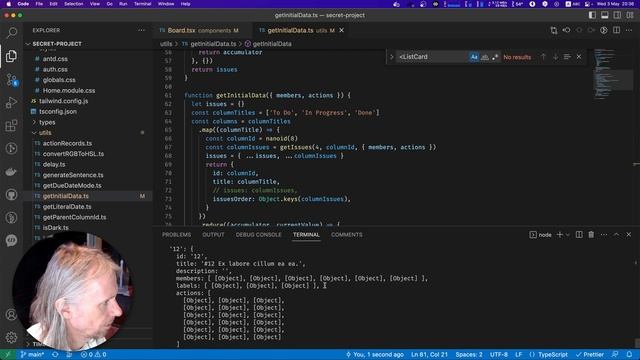Viewport: 640px width, 360px height.
Task: Toggle Match Case in find widget
Action: tap(473, 57)
